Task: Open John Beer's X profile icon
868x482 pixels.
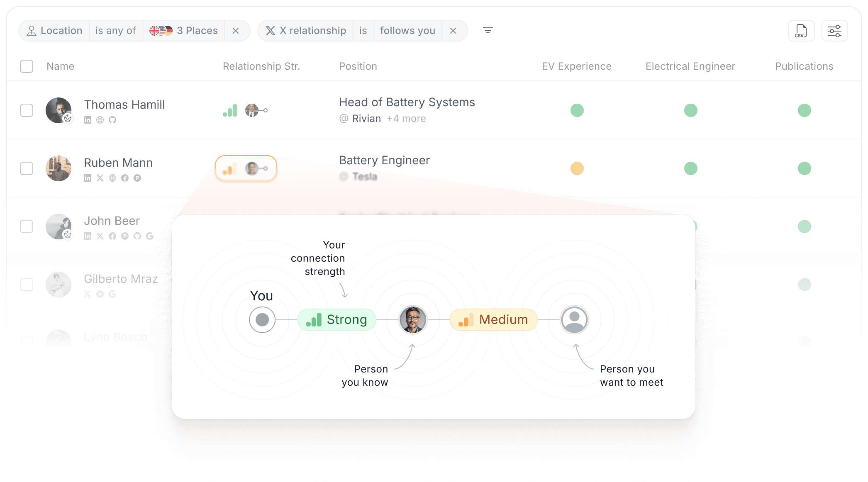Action: point(100,236)
